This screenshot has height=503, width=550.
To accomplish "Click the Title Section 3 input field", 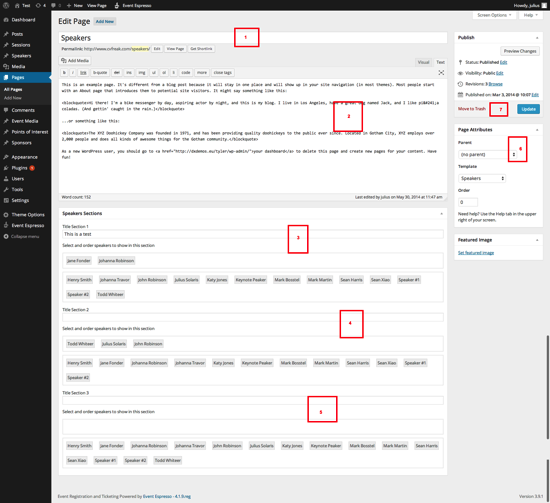I will pos(253,401).
